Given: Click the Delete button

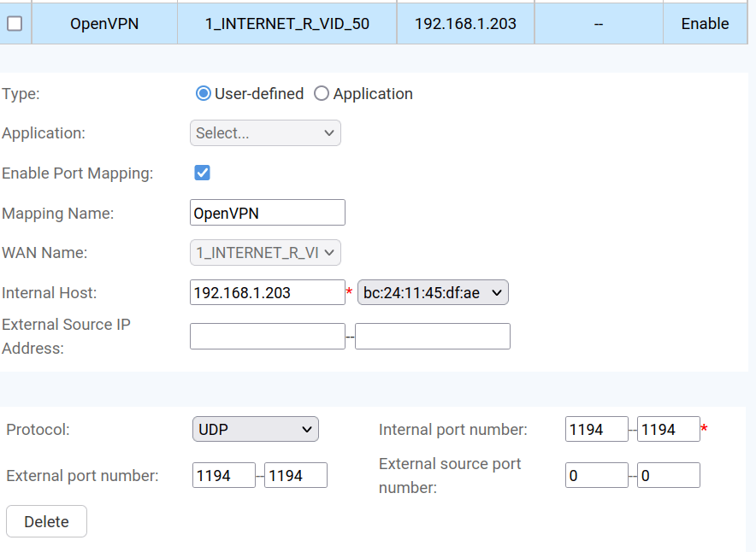Looking at the screenshot, I should pos(46,522).
